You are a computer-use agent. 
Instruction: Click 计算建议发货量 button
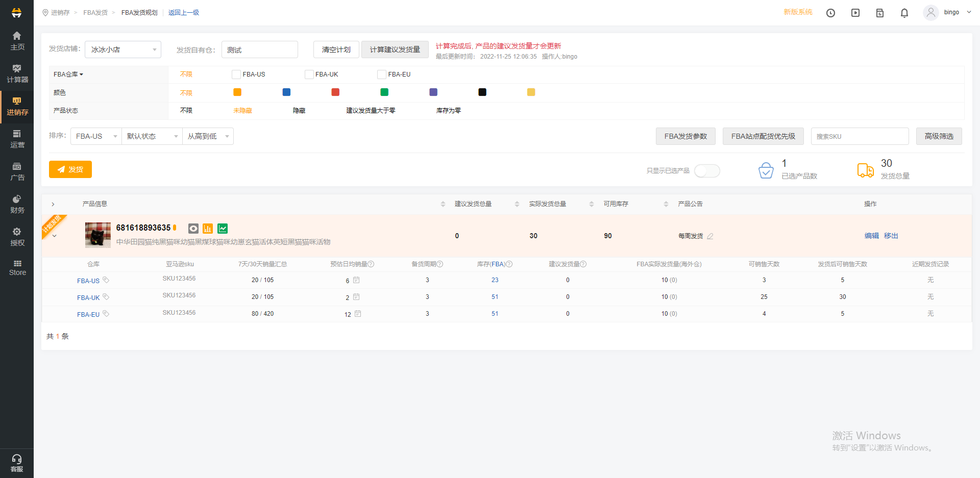pyautogui.click(x=395, y=49)
